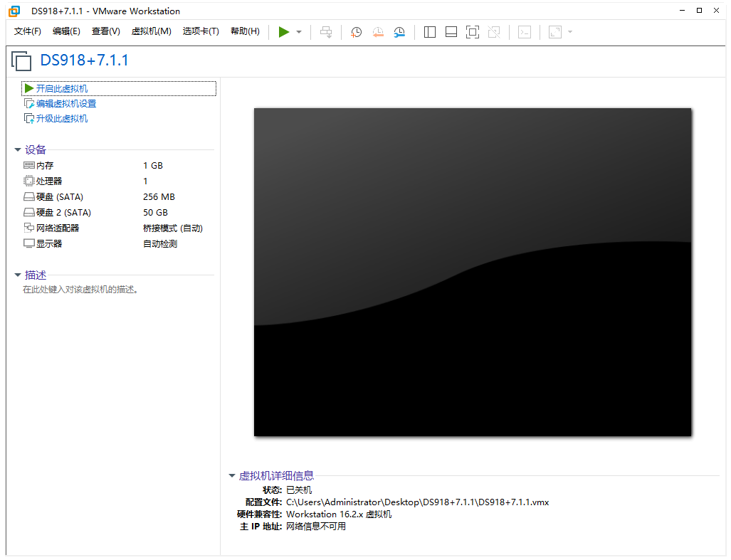The image size is (731, 560).
Task: Click the memory chip icon beside 内存
Action: point(29,165)
